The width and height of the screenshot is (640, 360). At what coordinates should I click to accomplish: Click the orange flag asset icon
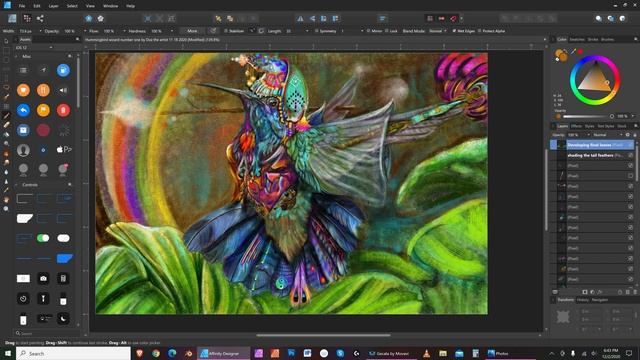click(43, 110)
